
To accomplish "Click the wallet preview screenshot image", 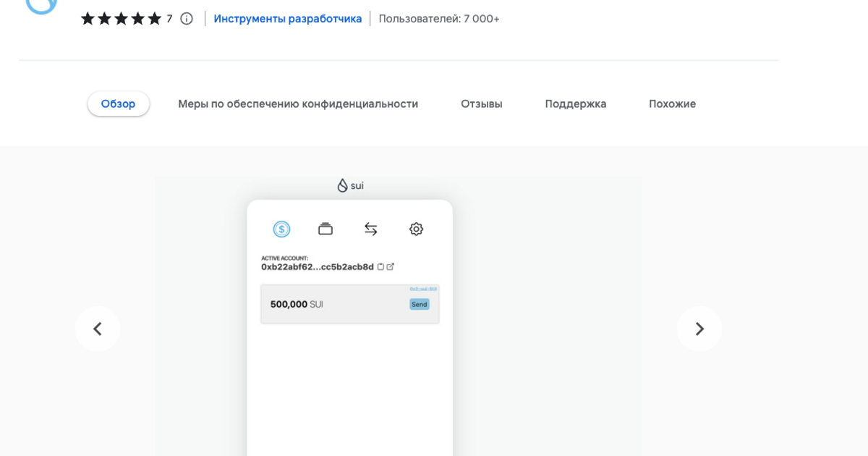I will [x=399, y=316].
